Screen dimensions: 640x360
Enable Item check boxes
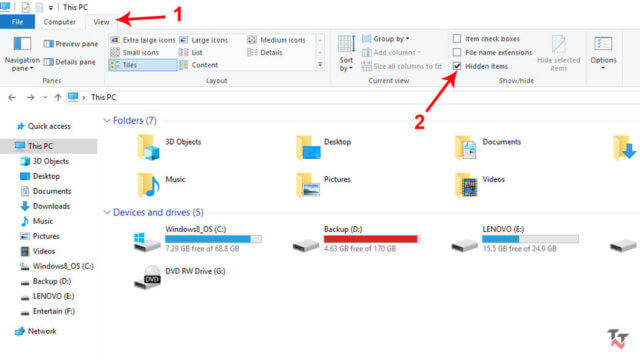[457, 39]
